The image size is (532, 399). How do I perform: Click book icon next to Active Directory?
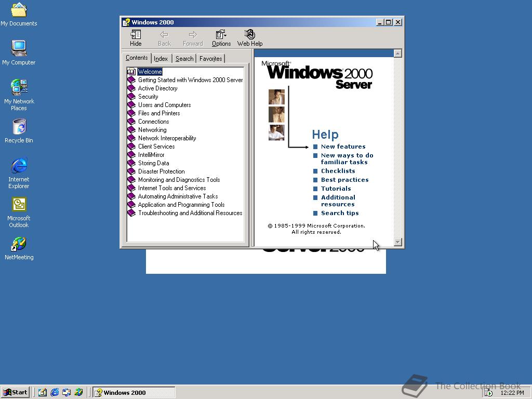coord(131,88)
